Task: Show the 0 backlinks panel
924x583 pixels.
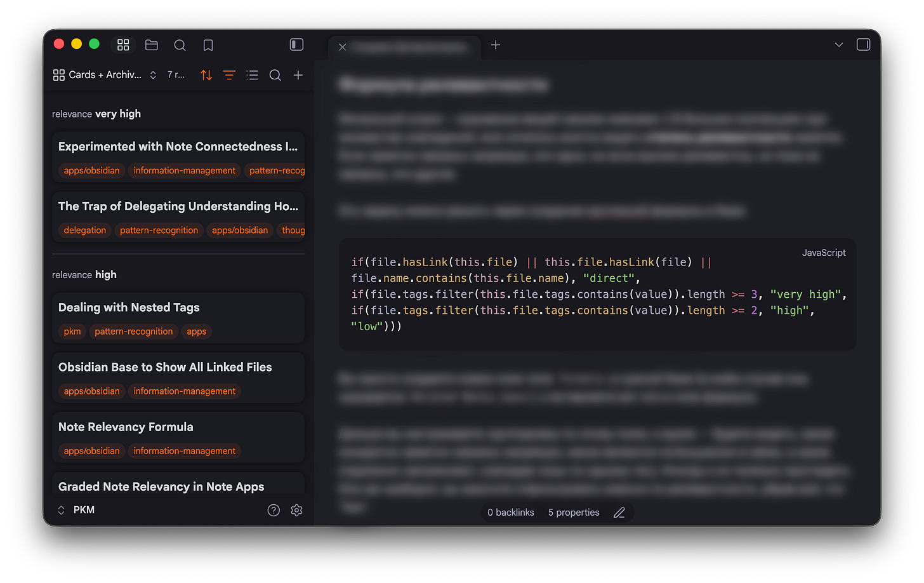Action: (x=511, y=513)
